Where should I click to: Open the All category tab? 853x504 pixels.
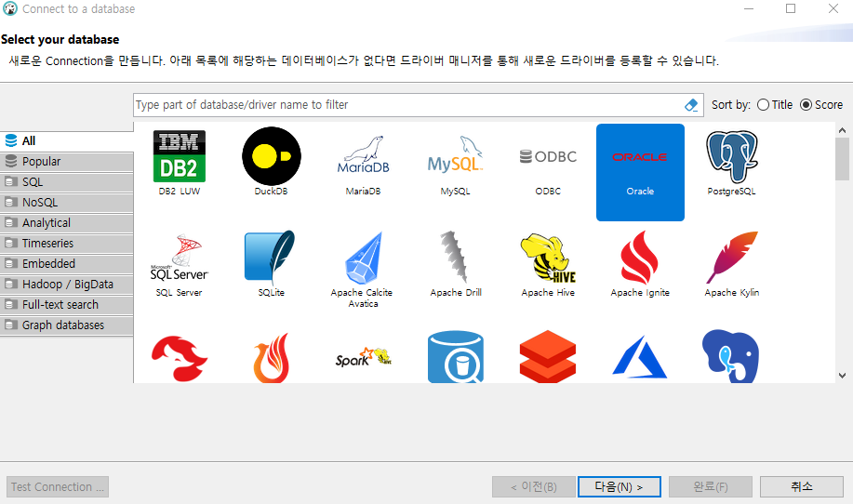(x=66, y=140)
